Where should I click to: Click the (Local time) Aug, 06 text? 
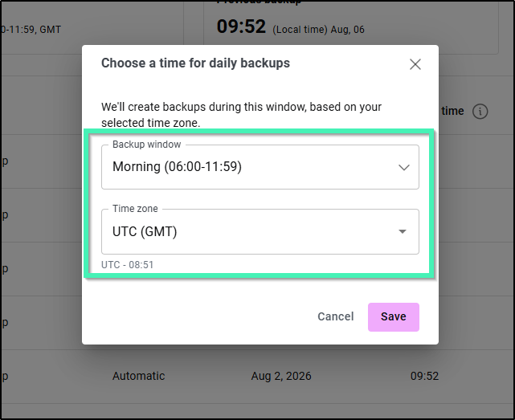(318, 30)
